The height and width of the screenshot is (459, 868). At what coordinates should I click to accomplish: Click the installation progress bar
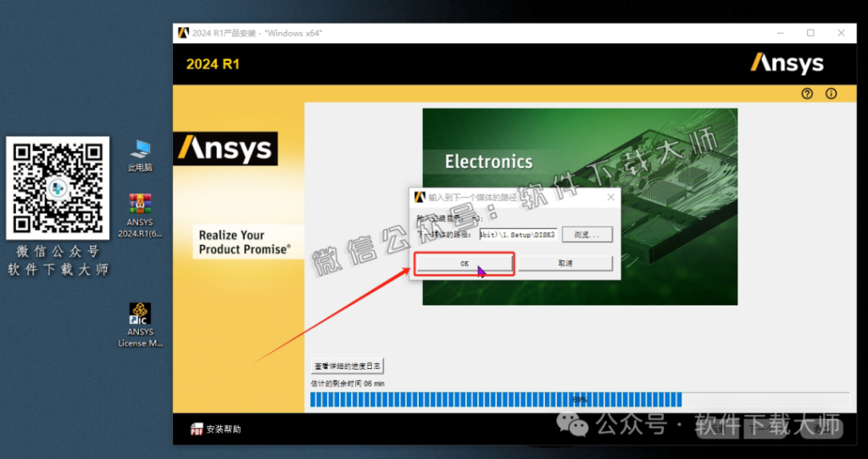point(580,400)
